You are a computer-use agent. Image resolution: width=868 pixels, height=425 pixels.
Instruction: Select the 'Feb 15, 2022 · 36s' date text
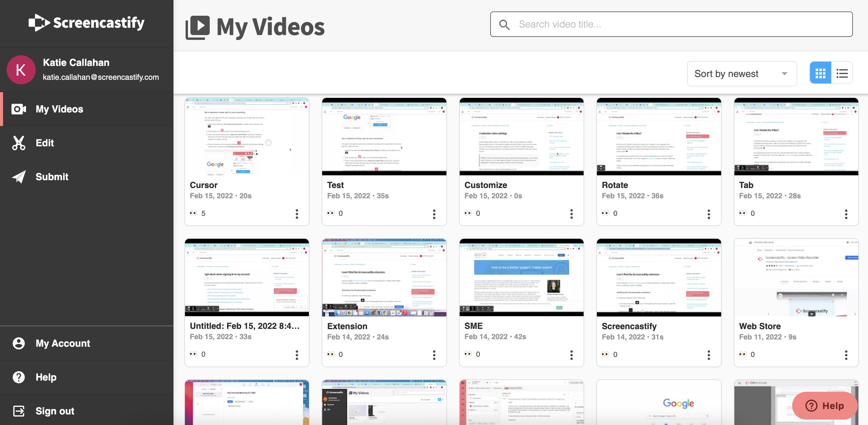(633, 196)
